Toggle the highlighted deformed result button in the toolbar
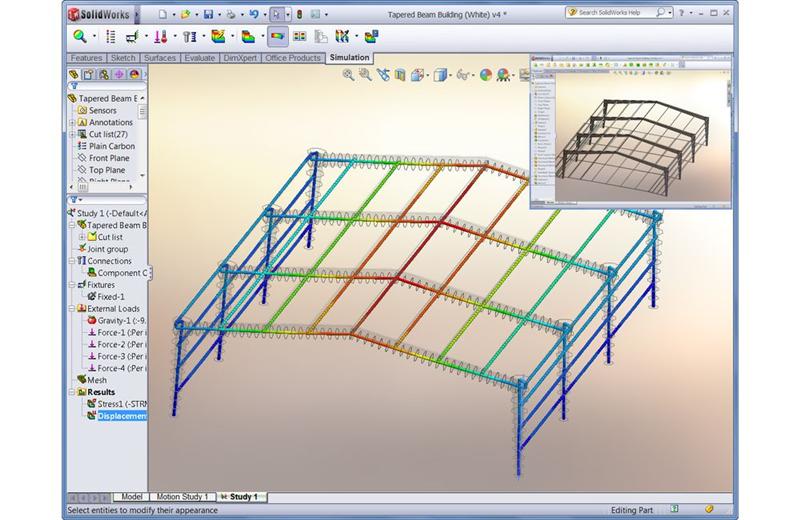This screenshot has width=800, height=520. (x=277, y=36)
